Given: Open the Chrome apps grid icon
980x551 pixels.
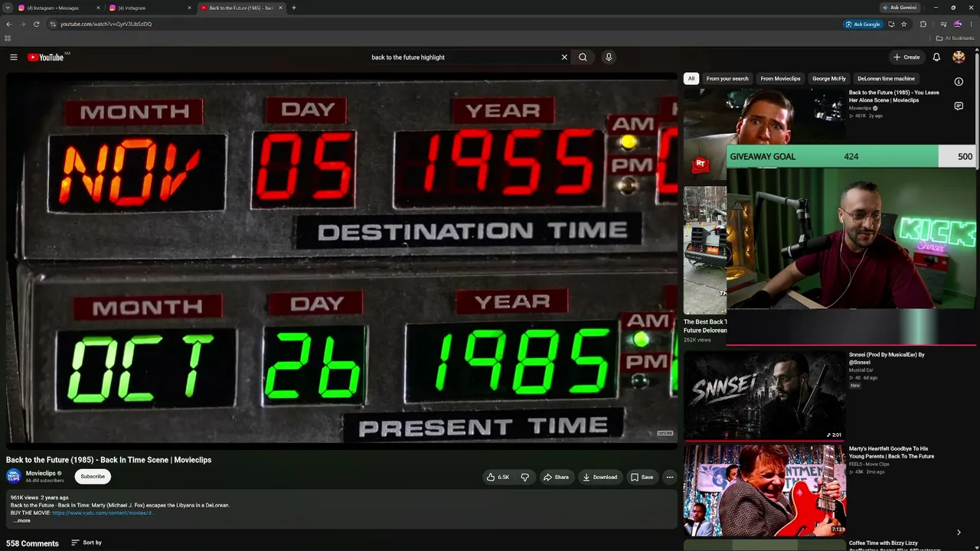Looking at the screenshot, I should (x=8, y=38).
